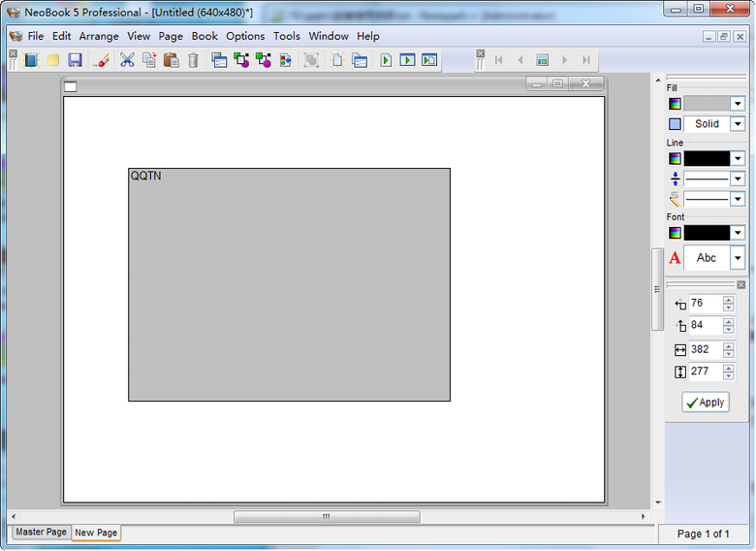Open the Book menu
The width and height of the screenshot is (756, 551).
(205, 36)
